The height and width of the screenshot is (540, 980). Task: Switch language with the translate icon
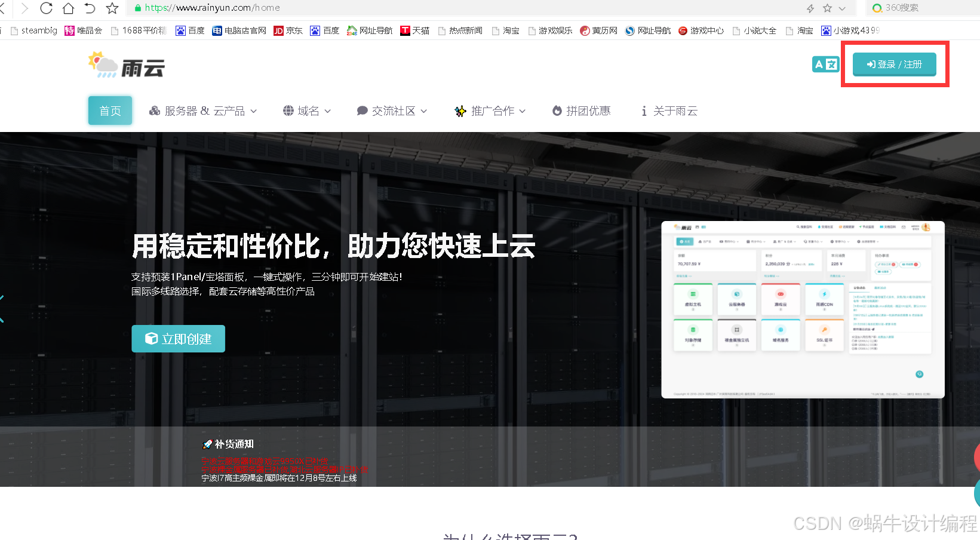[825, 64]
